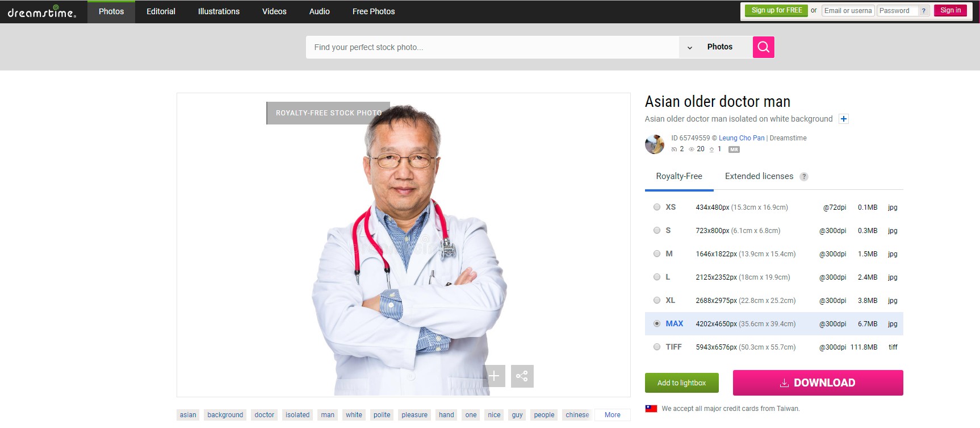Screen dimensions: 980x428
Task: Click the guy keyword tag
Action: [517, 415]
